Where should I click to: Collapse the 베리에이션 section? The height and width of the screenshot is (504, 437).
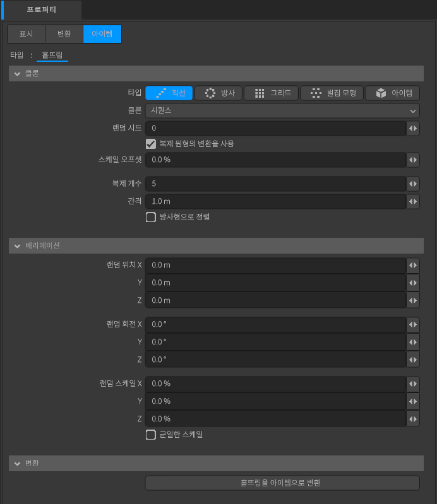[16, 245]
